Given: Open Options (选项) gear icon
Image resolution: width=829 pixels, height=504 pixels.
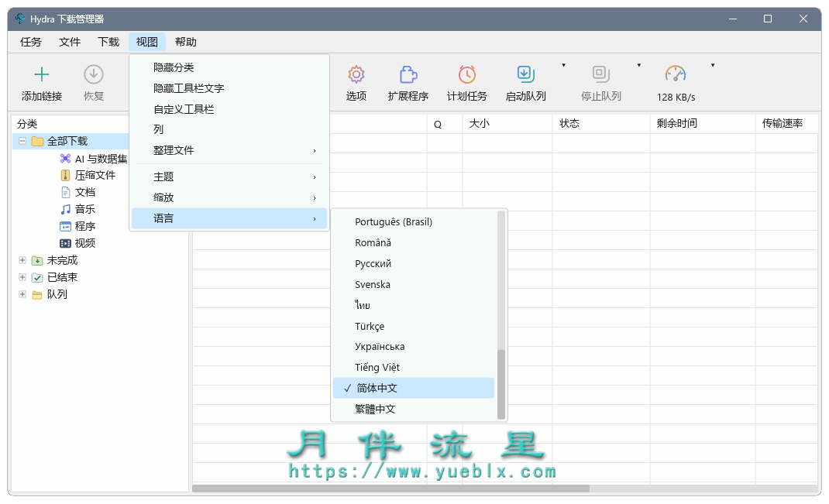Looking at the screenshot, I should (x=356, y=74).
